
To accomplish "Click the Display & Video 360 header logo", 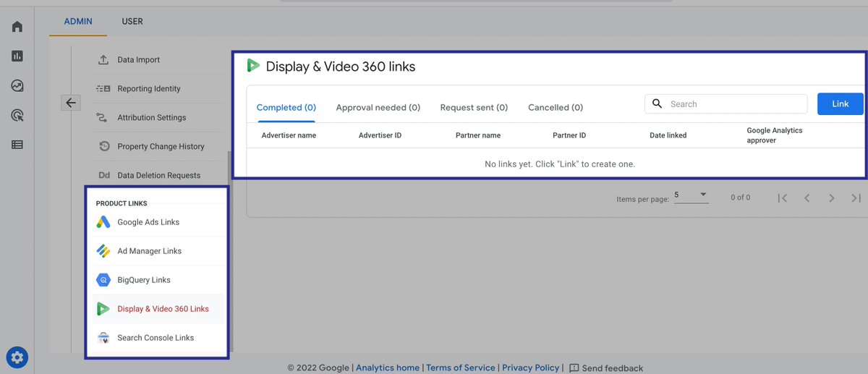I will (253, 66).
